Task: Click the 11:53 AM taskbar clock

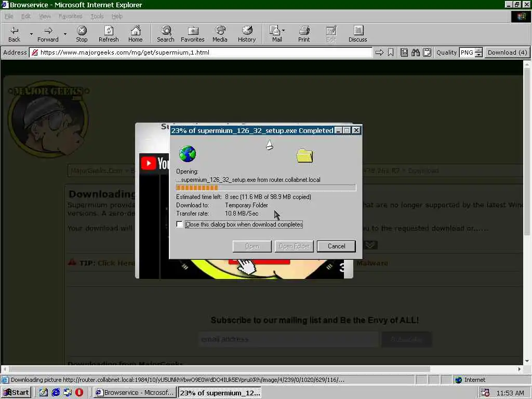Action: pos(510,393)
